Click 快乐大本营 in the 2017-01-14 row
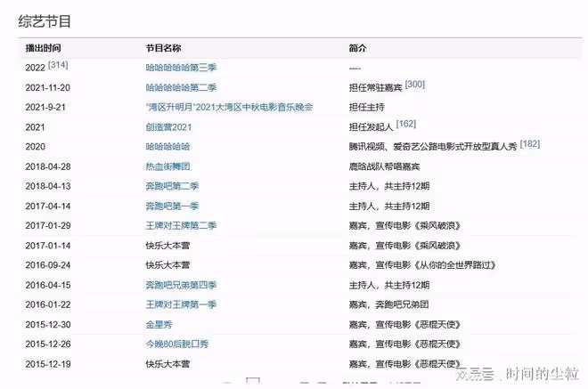Viewport: 588px width, 389px height. pyautogui.click(x=167, y=246)
